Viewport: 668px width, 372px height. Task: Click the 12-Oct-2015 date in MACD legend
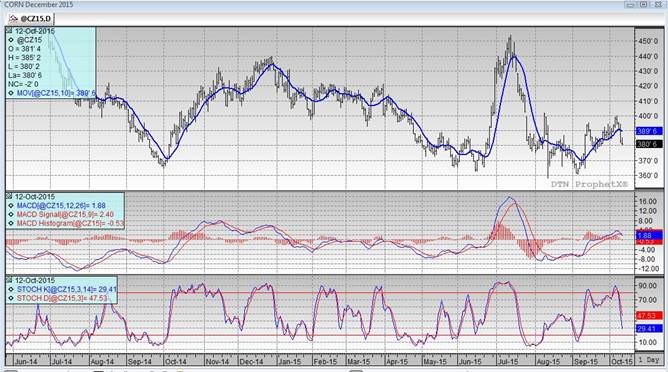pos(35,197)
